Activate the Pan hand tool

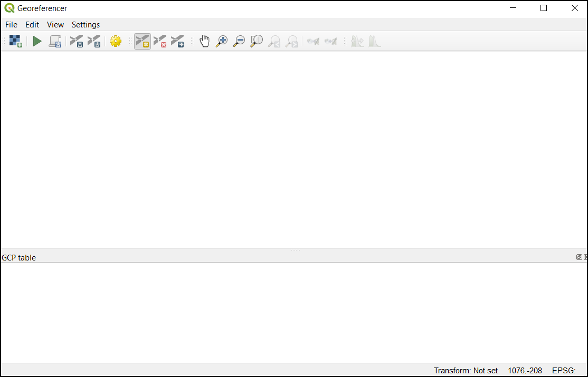[x=204, y=41]
